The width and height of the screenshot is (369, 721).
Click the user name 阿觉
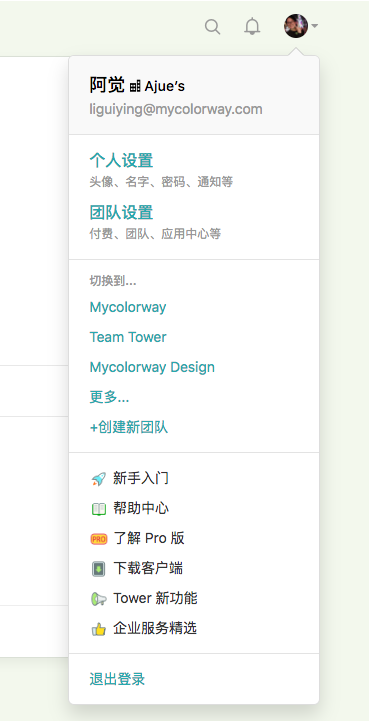pos(107,85)
